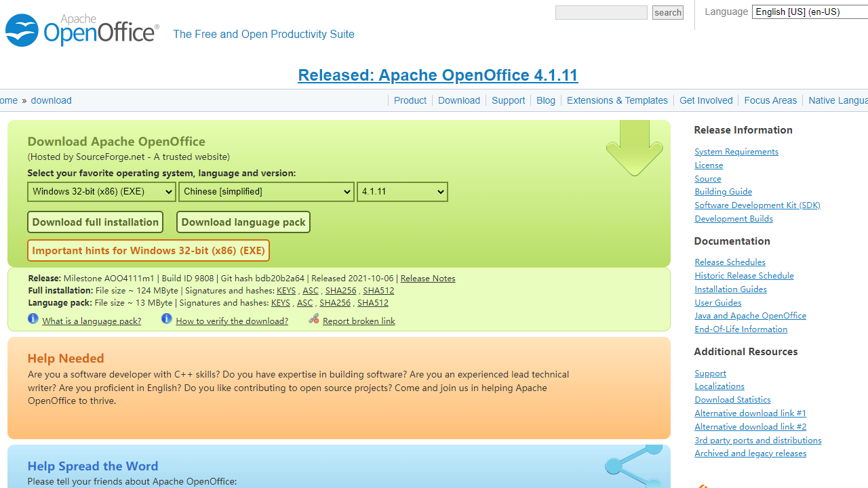This screenshot has width=868, height=488.
Task: Open Download Statistics link
Action: tap(733, 400)
